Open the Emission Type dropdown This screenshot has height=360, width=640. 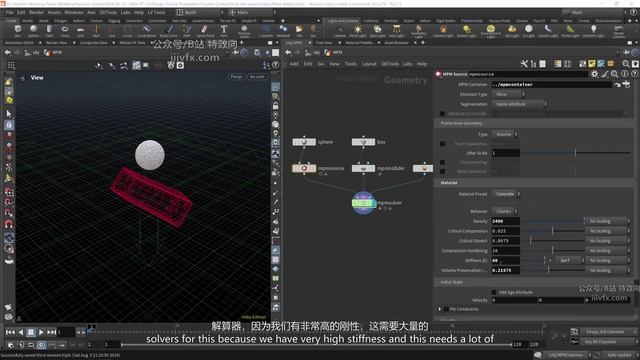[x=508, y=94]
